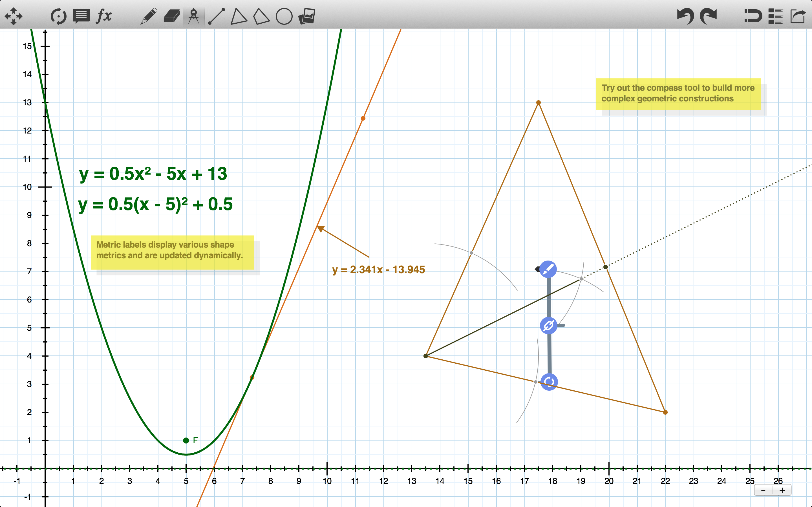Select the quadrilateral shape tool
This screenshot has height=507, width=812.
coord(261,16)
